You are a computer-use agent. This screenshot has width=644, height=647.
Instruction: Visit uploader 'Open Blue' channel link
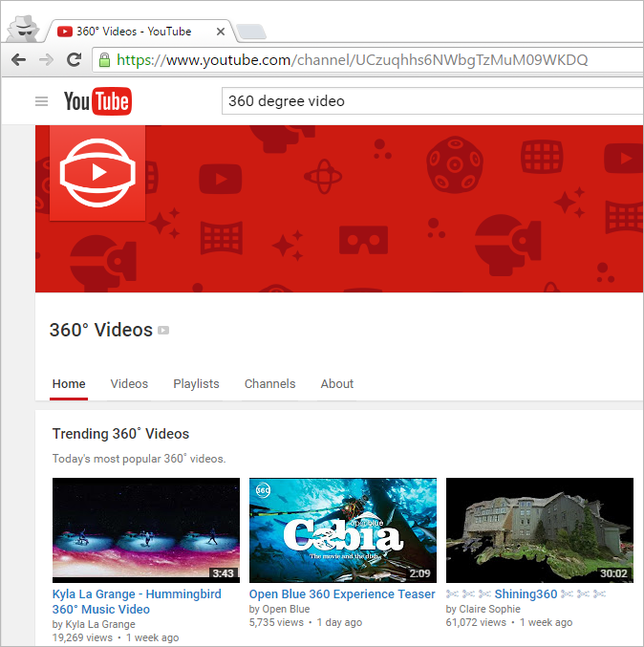click(x=286, y=609)
